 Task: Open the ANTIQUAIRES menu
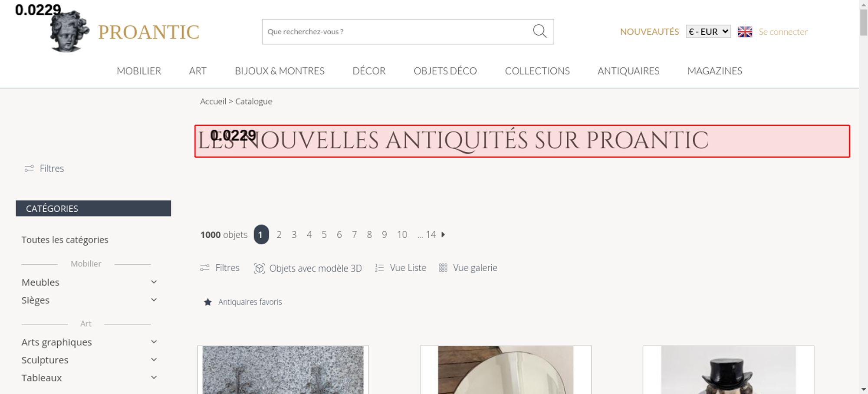[628, 71]
